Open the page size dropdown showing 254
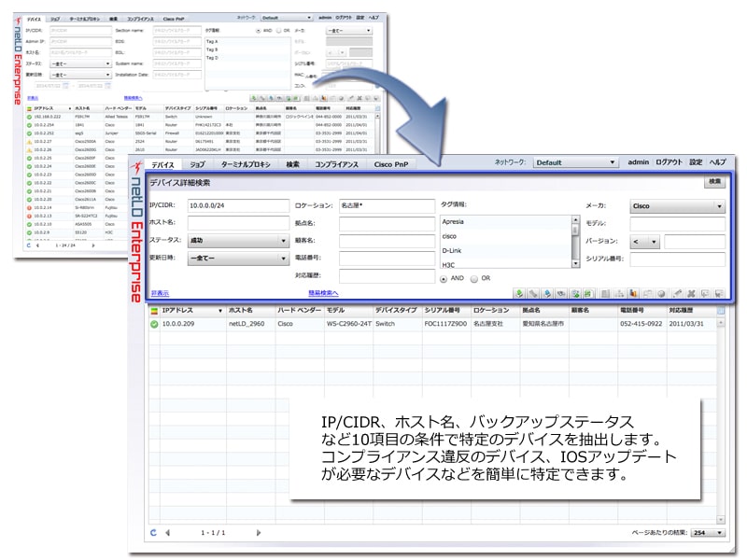The image size is (747, 560). pyautogui.click(x=708, y=532)
